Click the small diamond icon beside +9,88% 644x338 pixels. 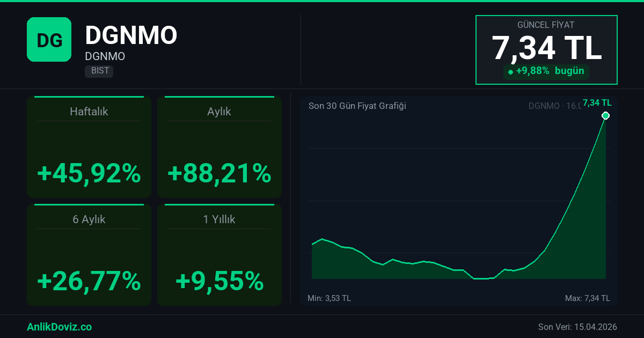[510, 72]
